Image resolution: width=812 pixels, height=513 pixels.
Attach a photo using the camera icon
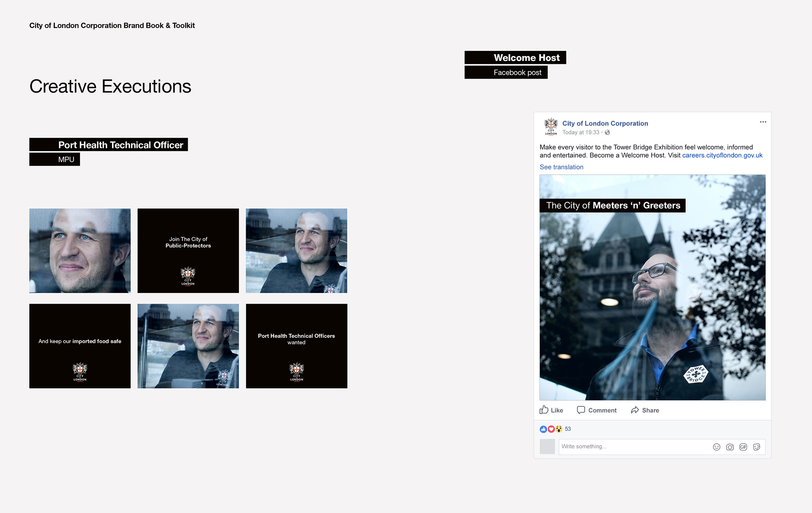(x=730, y=447)
